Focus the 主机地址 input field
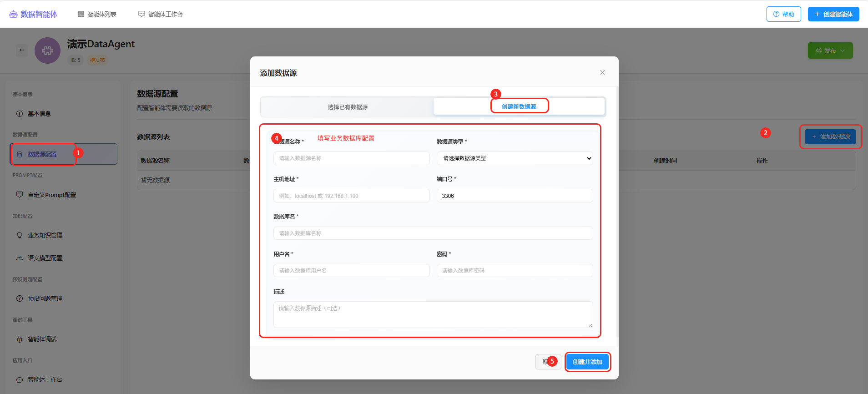The width and height of the screenshot is (868, 394). [351, 196]
